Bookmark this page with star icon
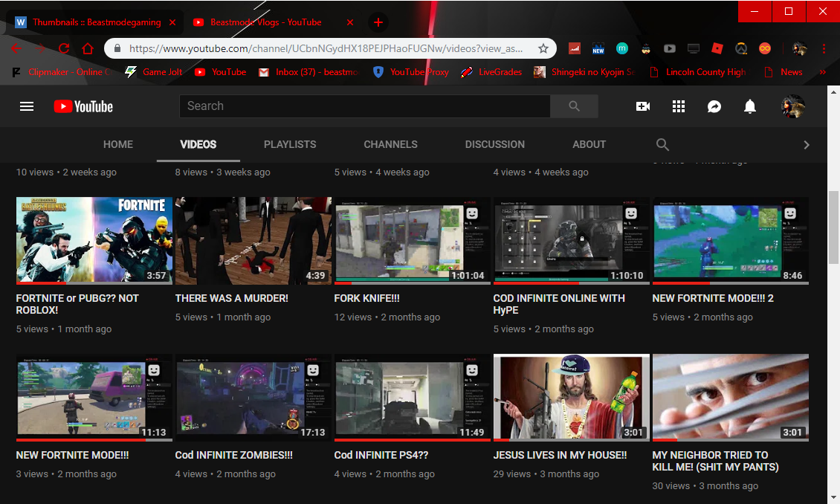This screenshot has height=504, width=840. click(543, 49)
